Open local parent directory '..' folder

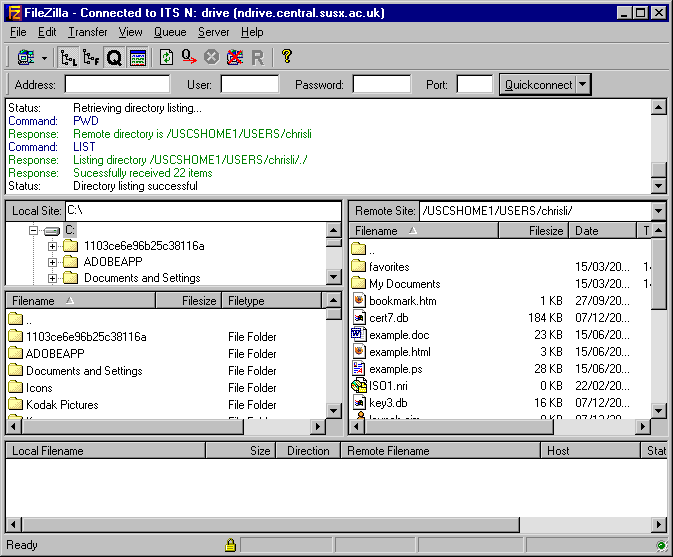click(20, 319)
